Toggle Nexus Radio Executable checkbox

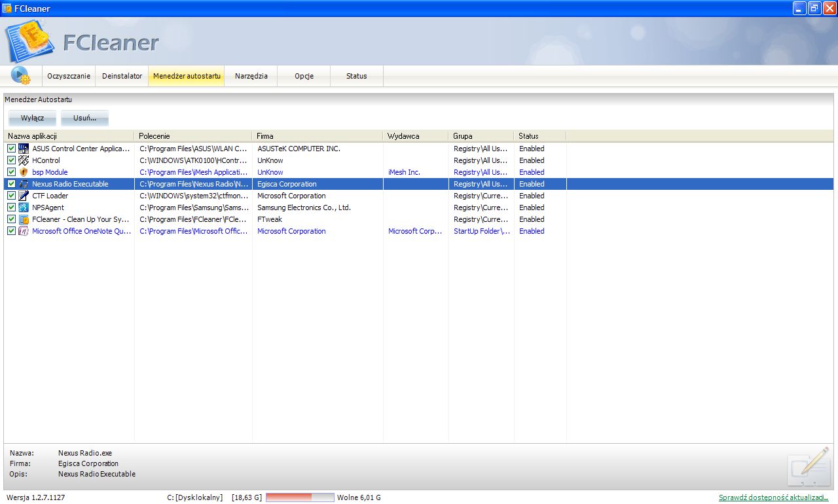tap(11, 184)
